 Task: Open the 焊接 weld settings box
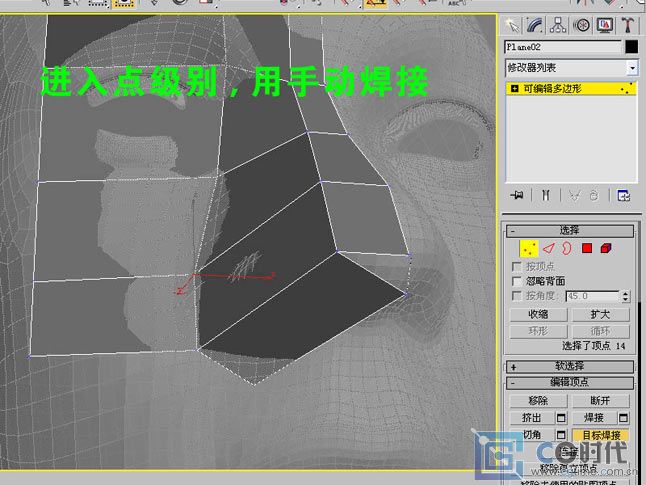pos(624,417)
